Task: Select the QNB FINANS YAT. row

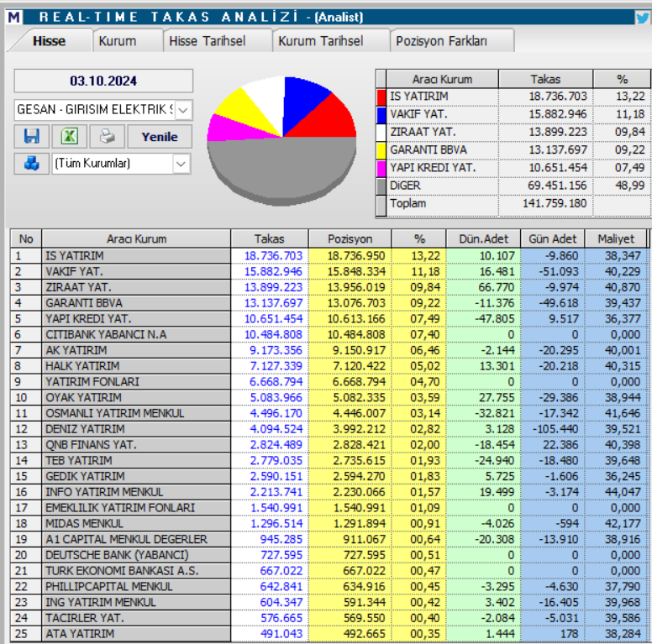Action: point(329,445)
